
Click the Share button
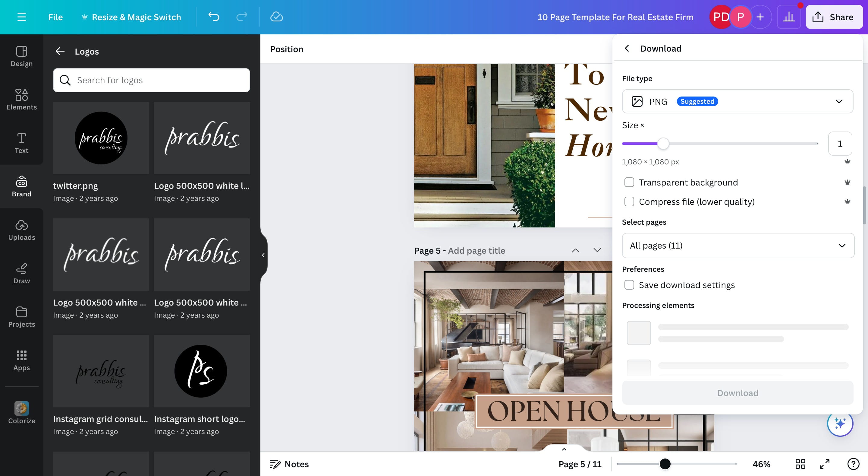click(x=834, y=17)
